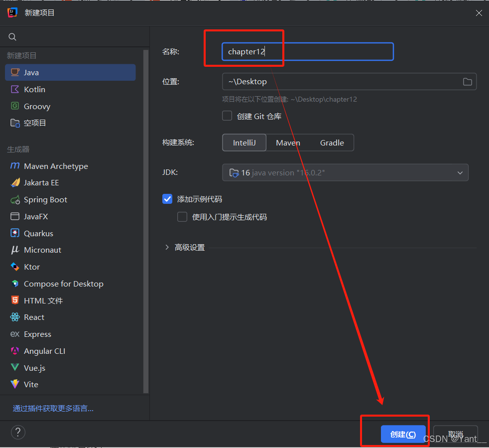Select the Vite entry in the list
The height and width of the screenshot is (448, 489).
(x=71, y=384)
